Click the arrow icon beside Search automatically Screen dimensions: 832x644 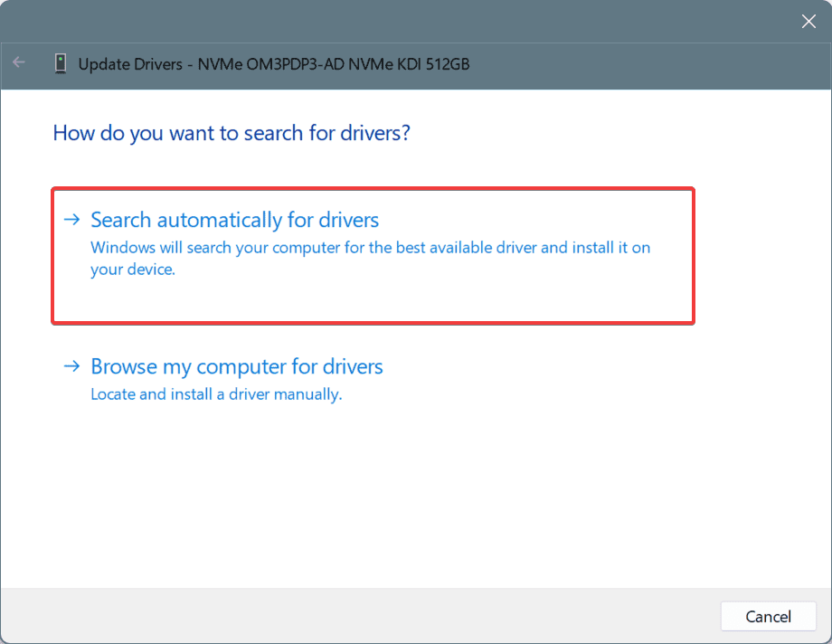pos(71,219)
